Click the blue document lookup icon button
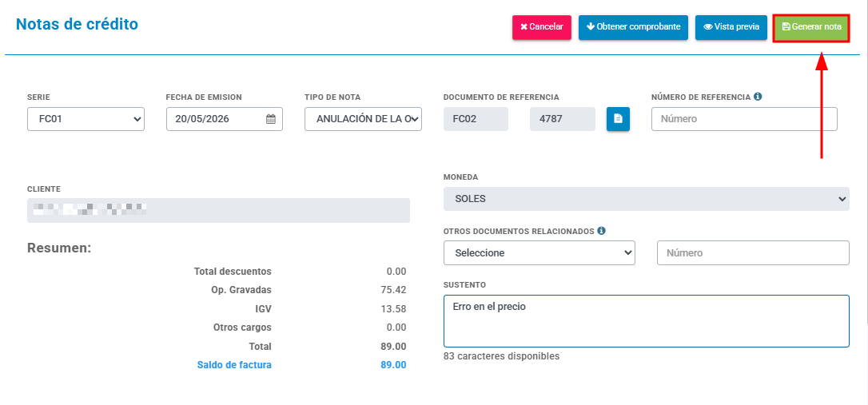 click(618, 119)
